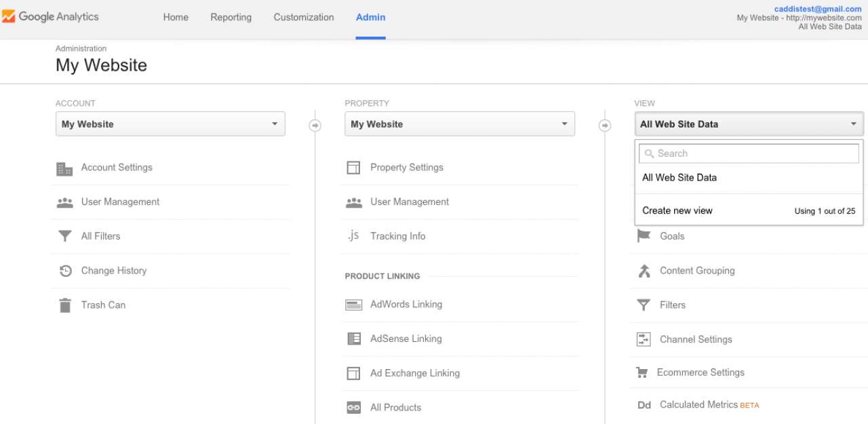Viewport: 868px width, 424px height.
Task: Open User Management under Property
Action: click(x=410, y=202)
